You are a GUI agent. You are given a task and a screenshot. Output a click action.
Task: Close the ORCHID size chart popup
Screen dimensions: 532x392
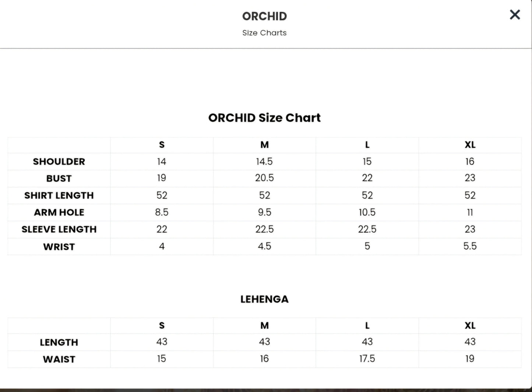[x=515, y=15]
